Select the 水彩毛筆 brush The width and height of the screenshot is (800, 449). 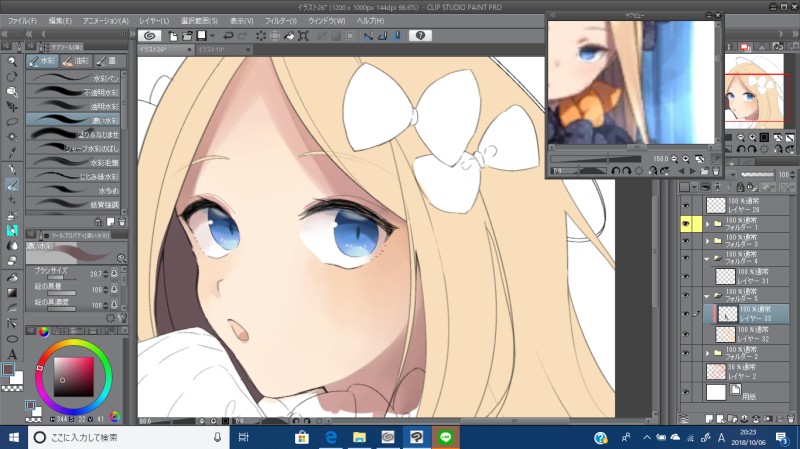click(73, 162)
